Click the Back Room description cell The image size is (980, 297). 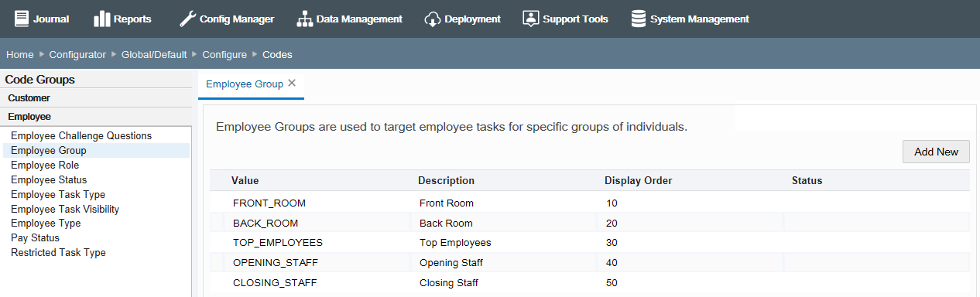click(x=446, y=223)
